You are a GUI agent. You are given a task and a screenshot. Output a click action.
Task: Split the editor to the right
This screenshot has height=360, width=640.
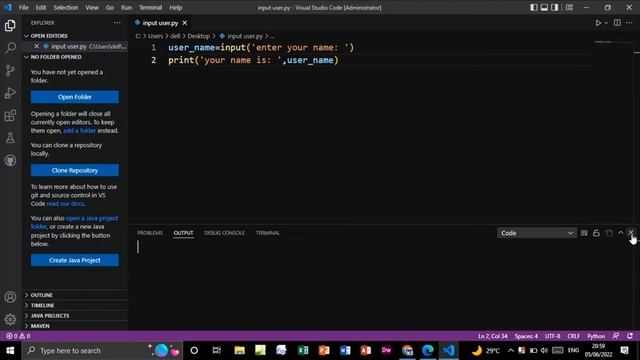point(617,23)
